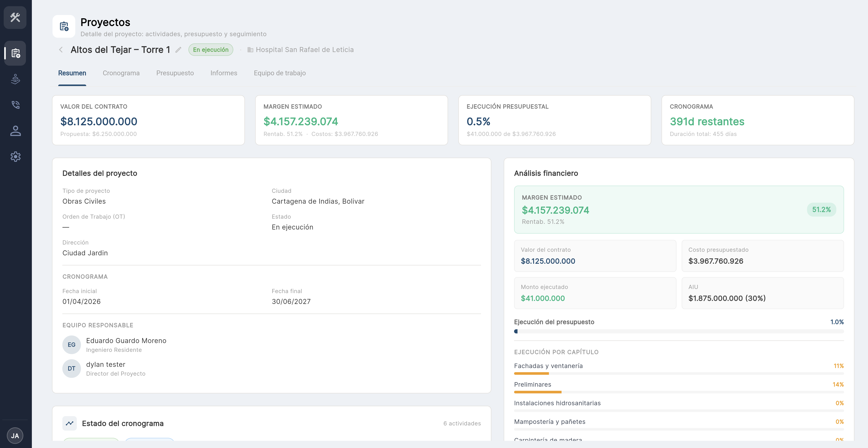Click the $8.125.000.000 value in Análisis financiero

point(548,261)
